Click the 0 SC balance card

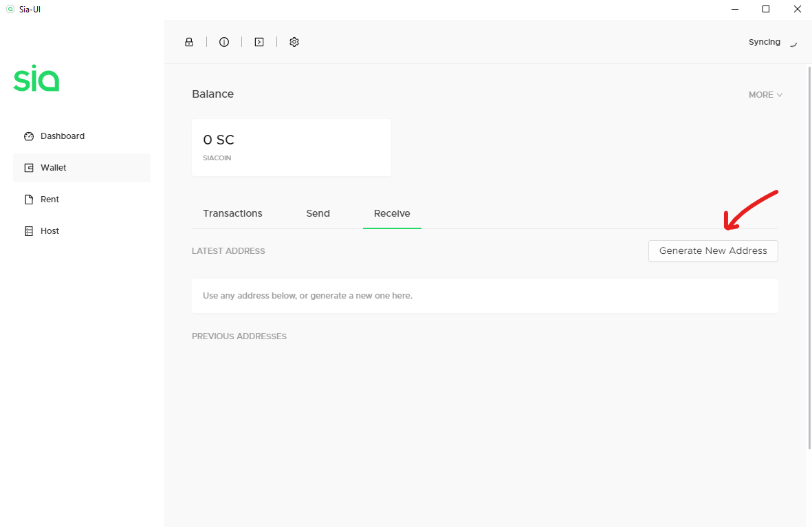click(292, 148)
